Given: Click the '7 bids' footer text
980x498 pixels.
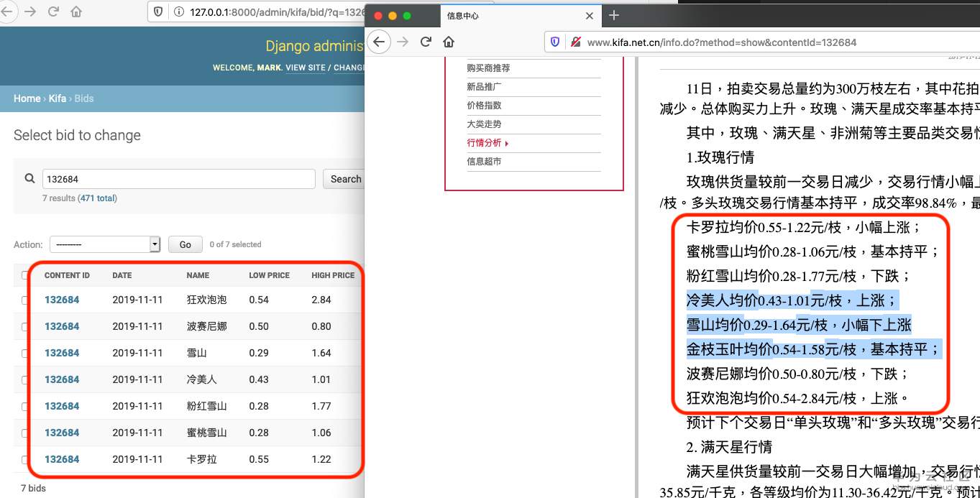Looking at the screenshot, I should pos(33,488).
